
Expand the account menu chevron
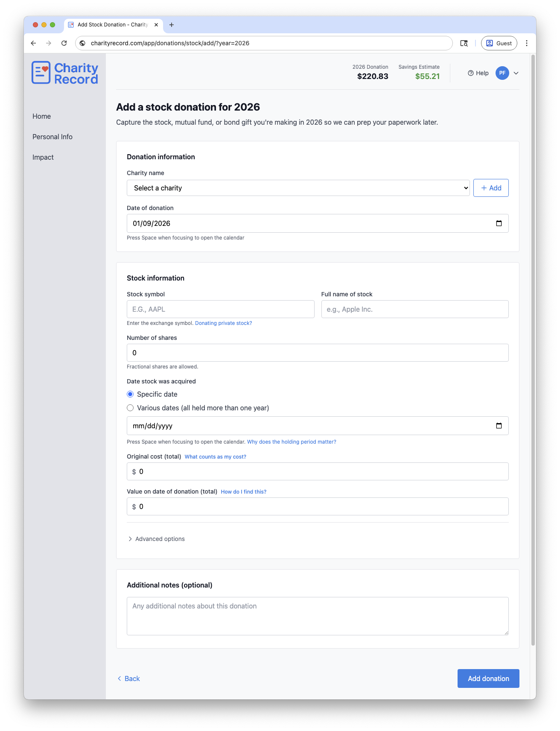pyautogui.click(x=516, y=73)
